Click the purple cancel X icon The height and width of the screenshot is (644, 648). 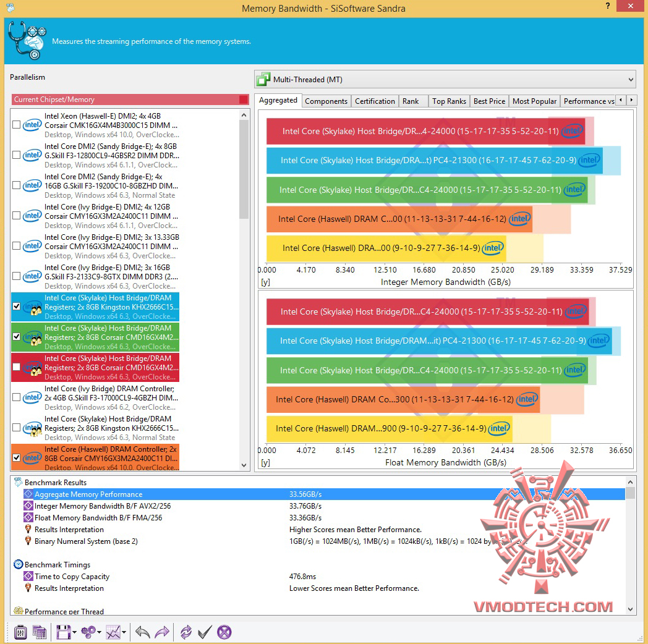click(x=224, y=632)
